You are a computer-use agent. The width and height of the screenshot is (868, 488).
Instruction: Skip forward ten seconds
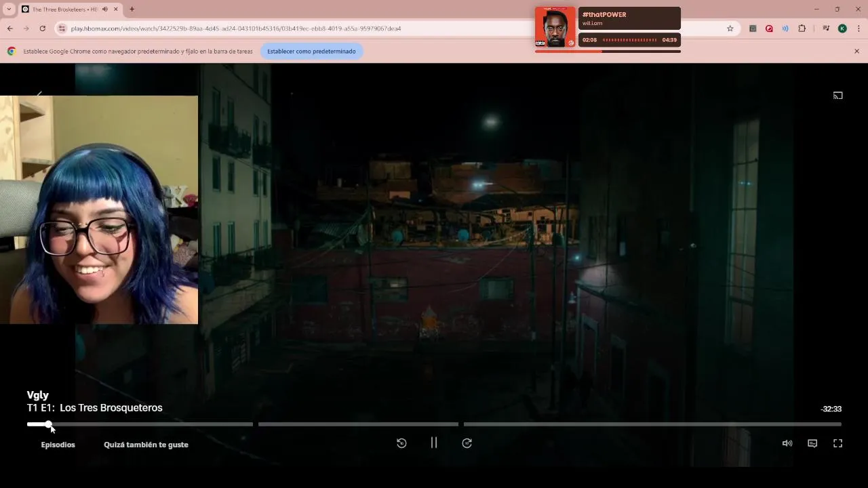point(467,443)
